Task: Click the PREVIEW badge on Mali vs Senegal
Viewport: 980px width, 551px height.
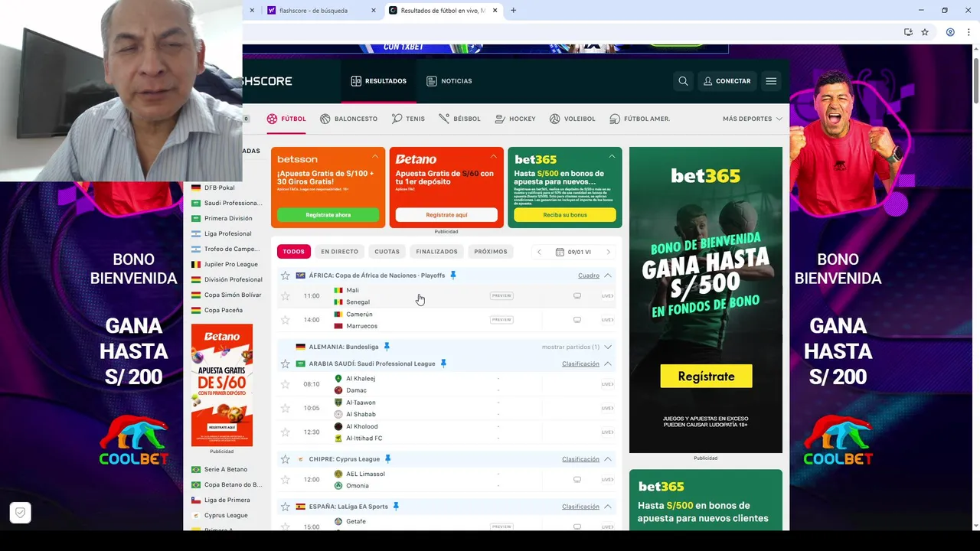Action: coord(501,296)
